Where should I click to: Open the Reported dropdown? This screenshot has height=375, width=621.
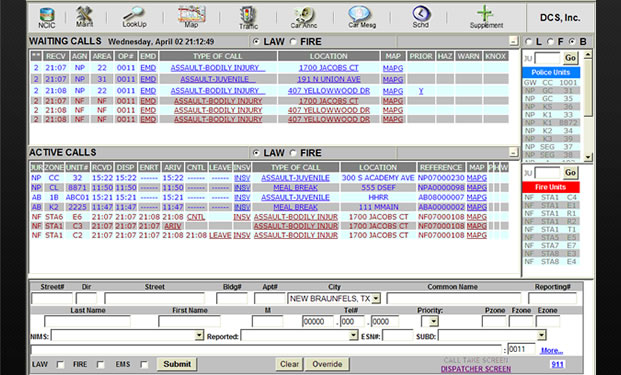click(x=299, y=336)
